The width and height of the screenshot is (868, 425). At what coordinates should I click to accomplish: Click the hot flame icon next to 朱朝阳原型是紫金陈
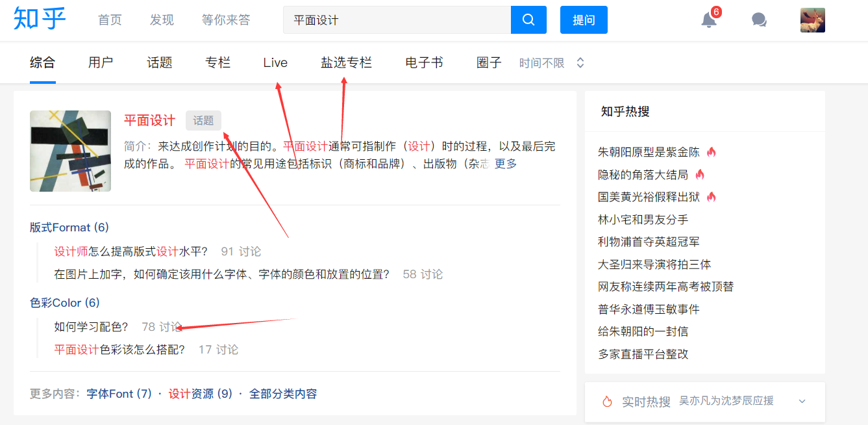point(712,153)
